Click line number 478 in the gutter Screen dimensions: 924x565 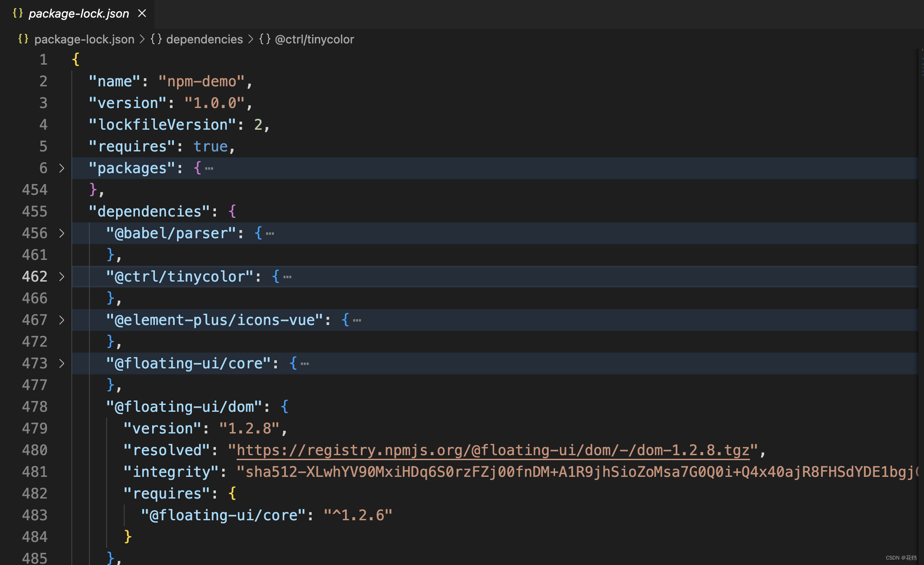click(x=35, y=407)
